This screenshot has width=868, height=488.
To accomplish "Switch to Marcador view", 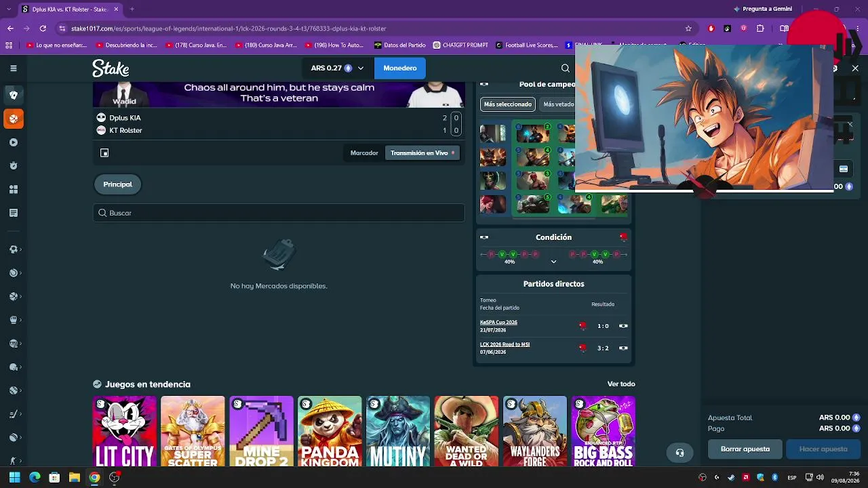I will 364,152.
